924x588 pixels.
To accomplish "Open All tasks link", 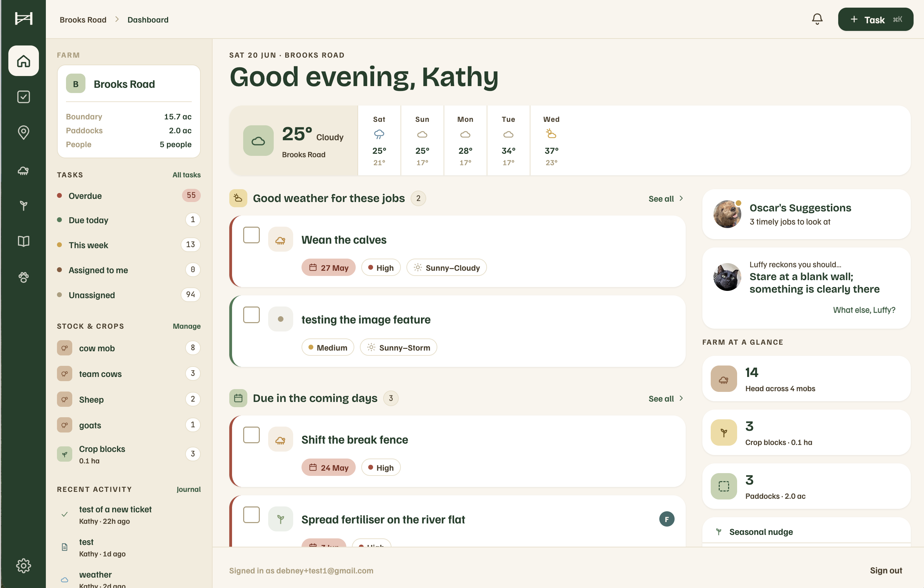I will pos(187,175).
